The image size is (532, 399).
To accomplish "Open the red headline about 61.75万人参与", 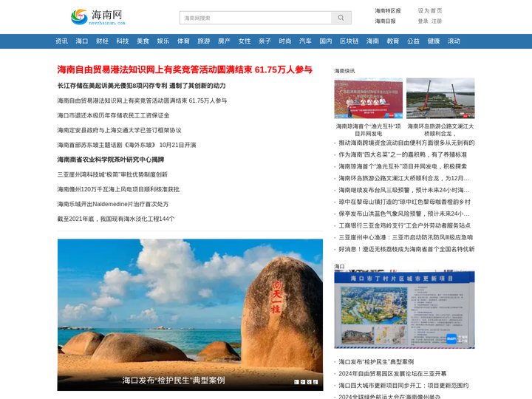I will click(x=185, y=69).
